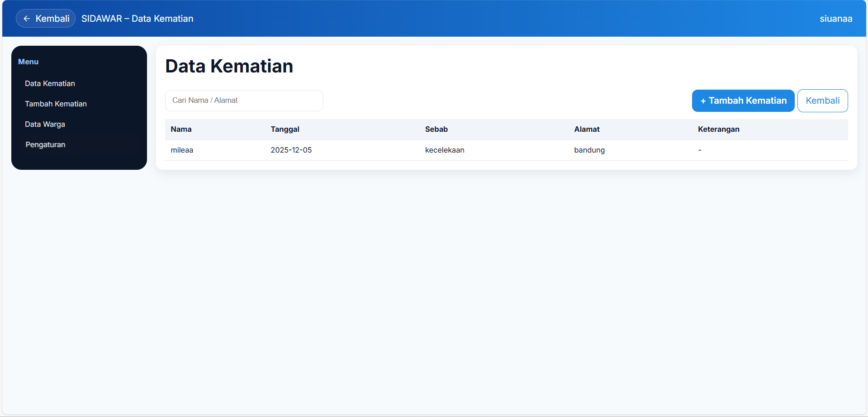Viewport: 868px width, 417px height.
Task: Open Data Kematian in the sidebar menu
Action: 50,83
